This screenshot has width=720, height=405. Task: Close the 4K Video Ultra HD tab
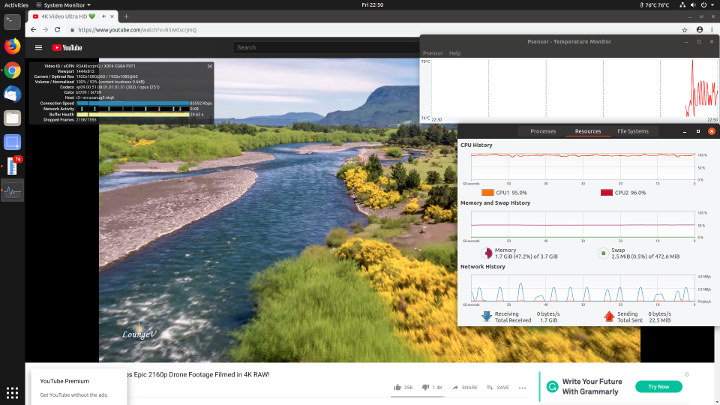pos(112,16)
